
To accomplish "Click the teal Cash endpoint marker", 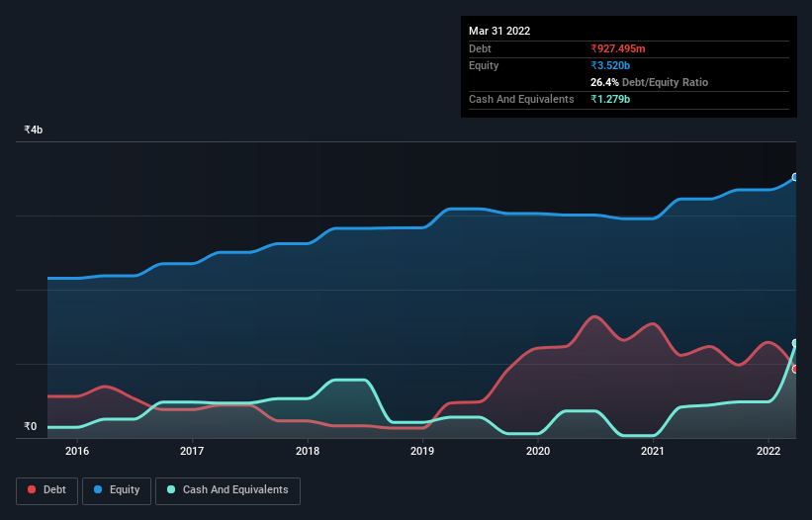I will [795, 343].
